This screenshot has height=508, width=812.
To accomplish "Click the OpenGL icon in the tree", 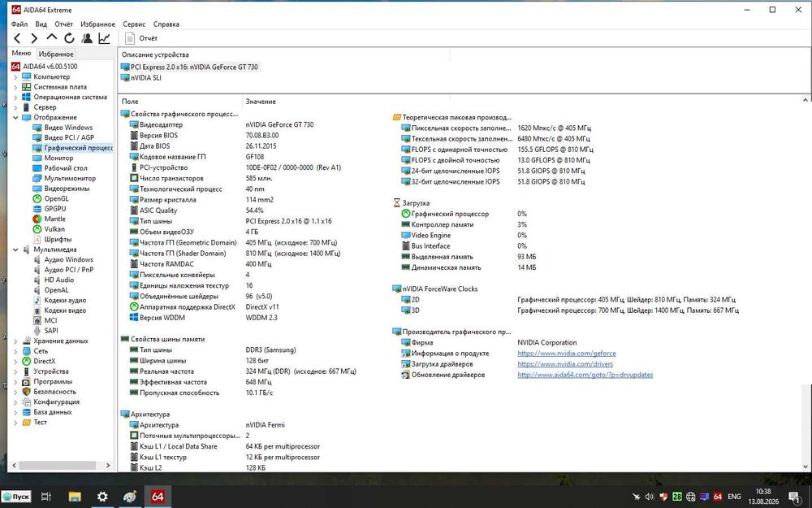I will point(37,198).
